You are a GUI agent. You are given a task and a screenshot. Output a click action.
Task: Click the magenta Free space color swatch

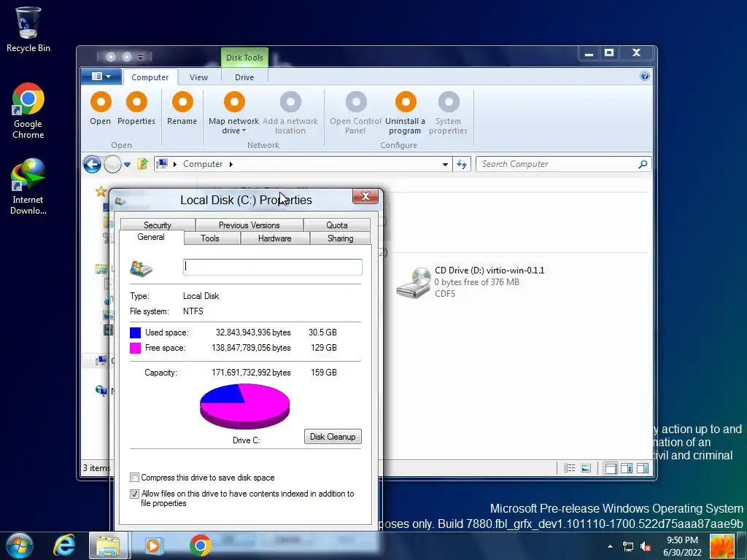pos(135,348)
